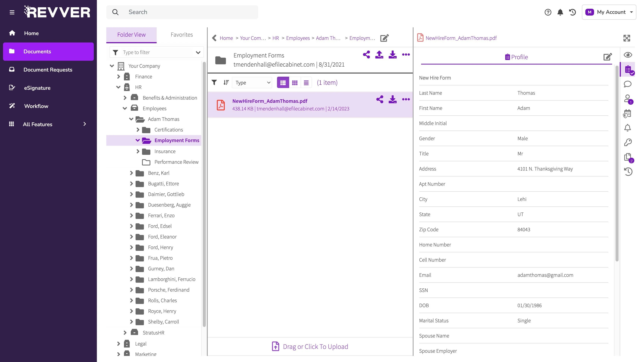Screen dimensions: 644x362
Task: Open eSignature from the sidebar
Action: click(37, 88)
